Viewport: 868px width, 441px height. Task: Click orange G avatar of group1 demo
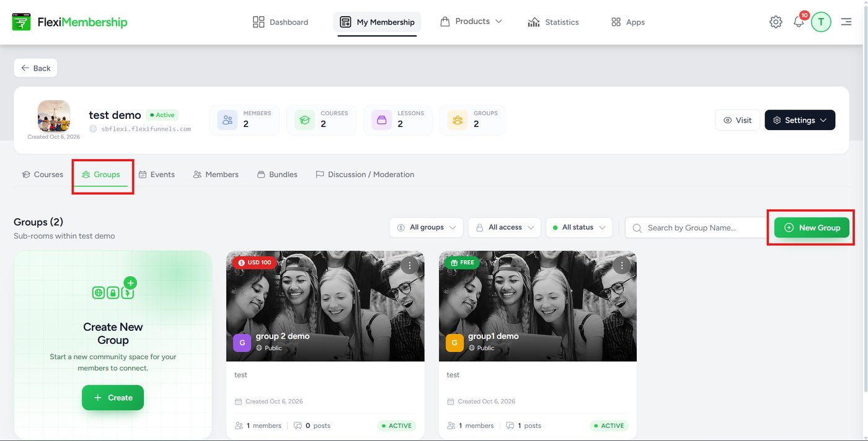click(x=454, y=343)
